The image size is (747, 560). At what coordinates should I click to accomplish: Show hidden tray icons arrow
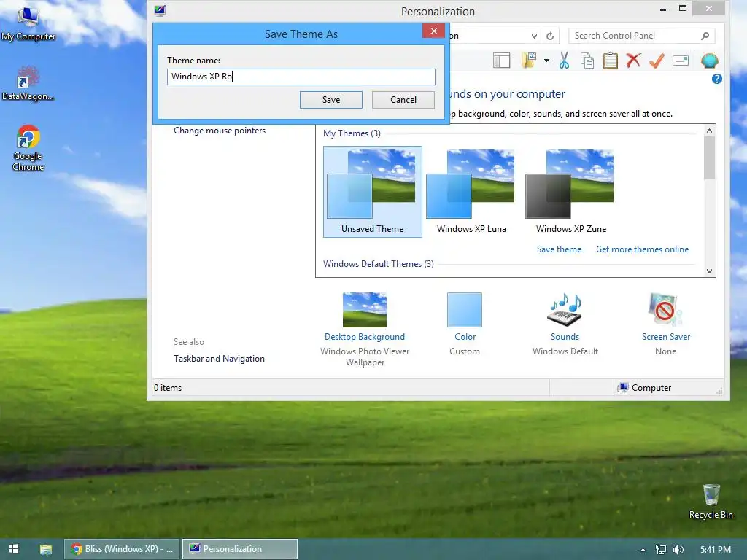pos(643,550)
